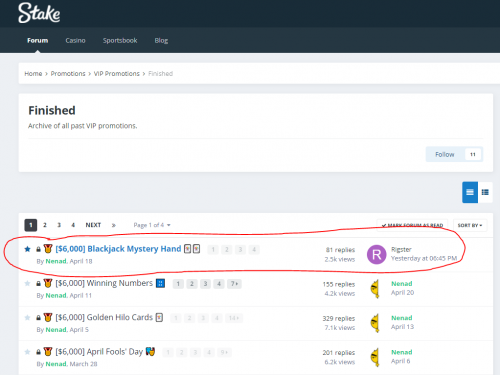Click the Stake logo
Viewport: 500px width, 375px height.
click(39, 13)
